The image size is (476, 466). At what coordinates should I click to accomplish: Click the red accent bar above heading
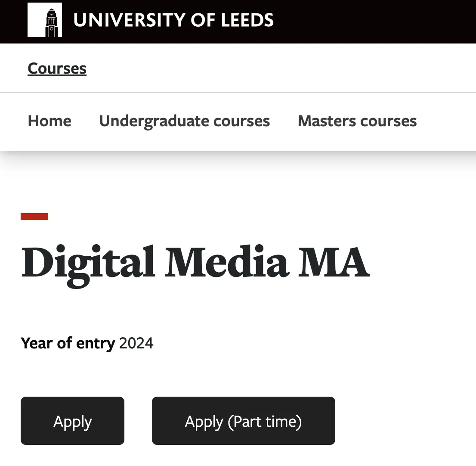(x=34, y=217)
